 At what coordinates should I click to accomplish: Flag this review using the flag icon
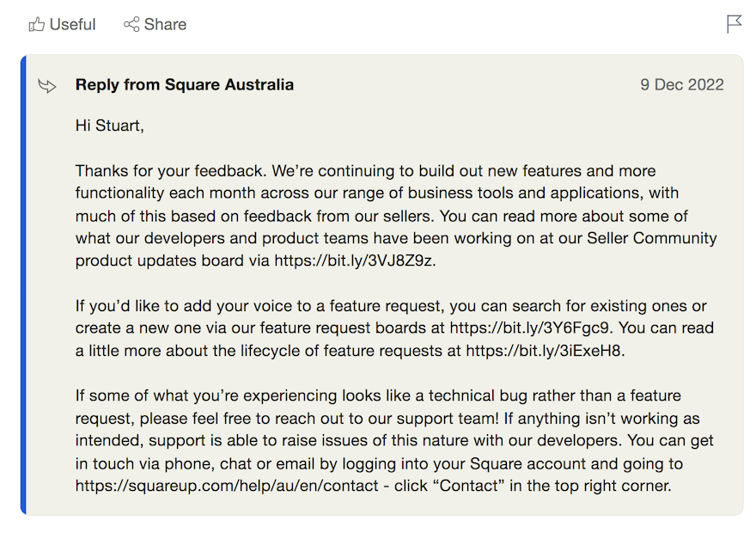(x=734, y=24)
